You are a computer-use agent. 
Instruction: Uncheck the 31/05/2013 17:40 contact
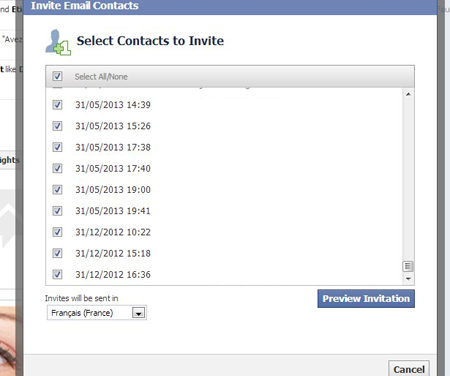pyautogui.click(x=57, y=168)
